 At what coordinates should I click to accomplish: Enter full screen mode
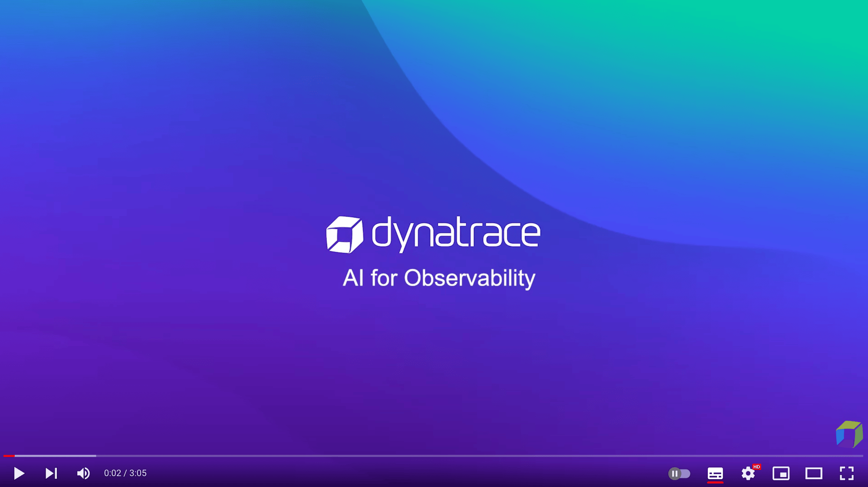[x=846, y=473]
